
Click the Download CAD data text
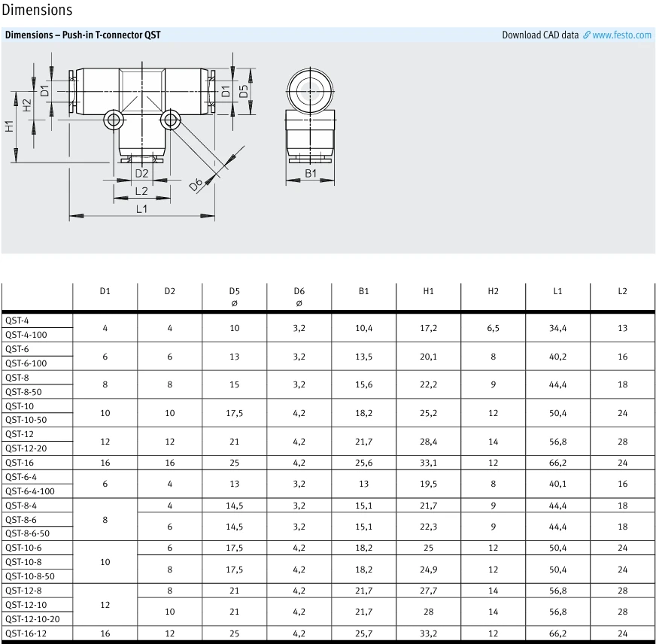[540, 35]
